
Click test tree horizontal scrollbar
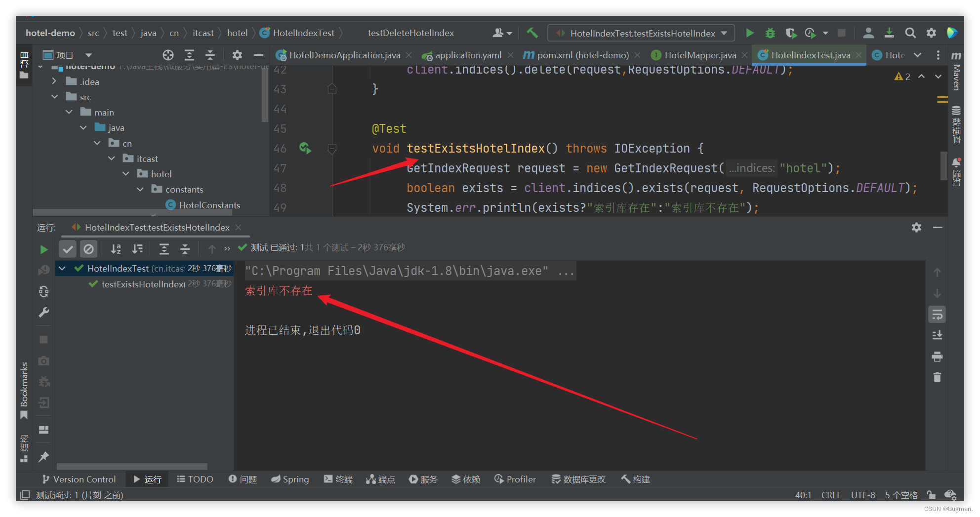(x=132, y=466)
